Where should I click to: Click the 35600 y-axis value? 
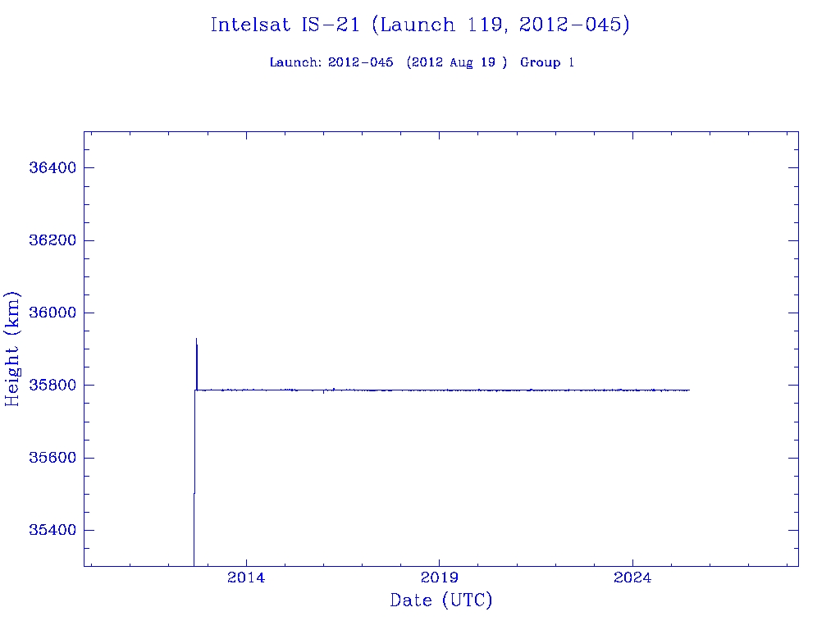[x=52, y=458]
